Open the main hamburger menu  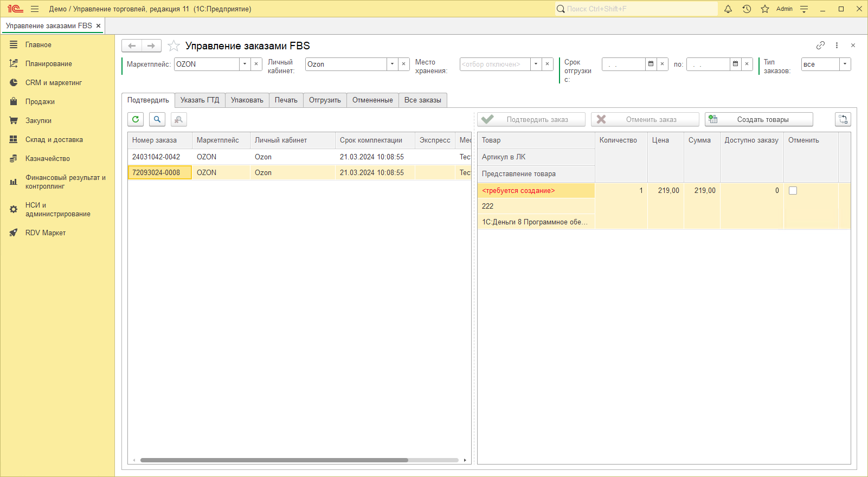coord(35,9)
